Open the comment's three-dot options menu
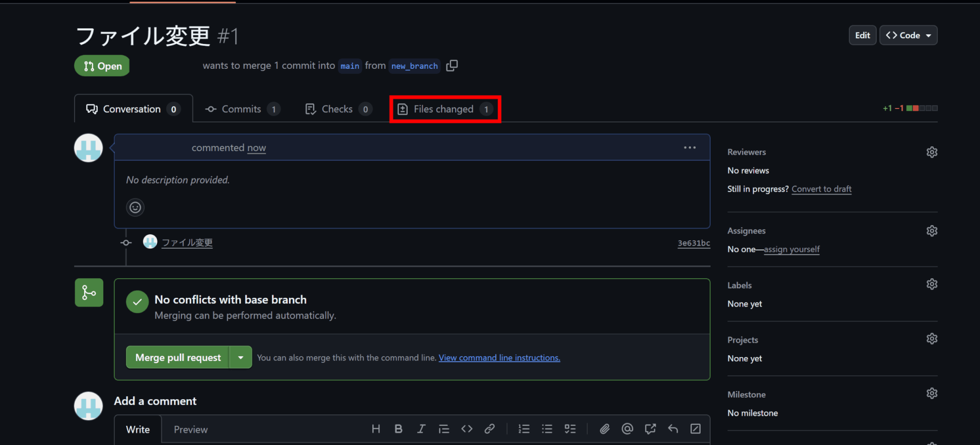The height and width of the screenshot is (445, 980). pos(690,148)
